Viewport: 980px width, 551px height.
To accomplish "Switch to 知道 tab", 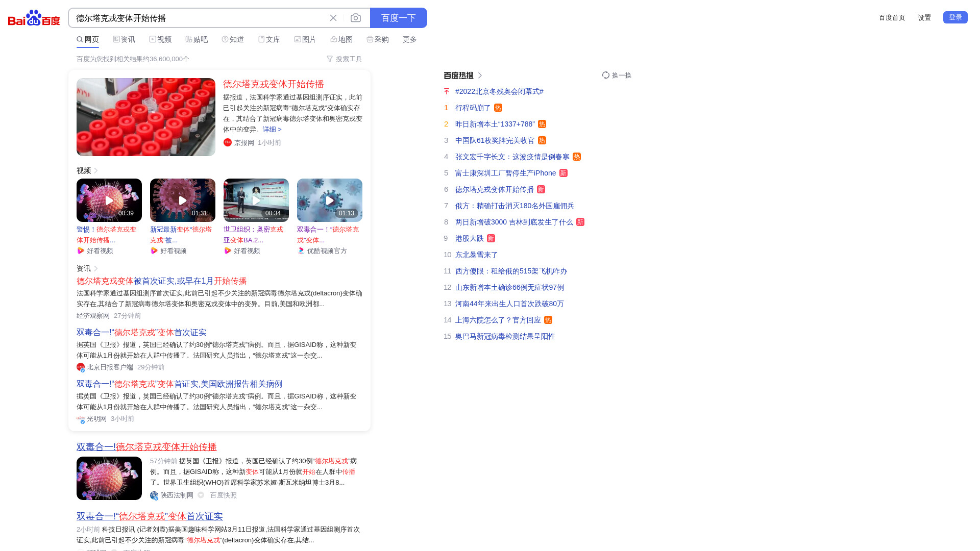I will point(233,39).
